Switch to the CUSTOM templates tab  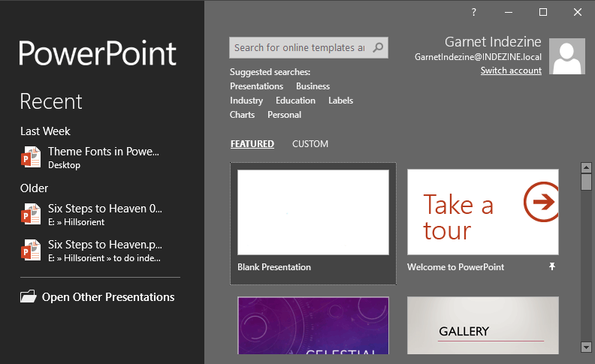pyautogui.click(x=310, y=144)
